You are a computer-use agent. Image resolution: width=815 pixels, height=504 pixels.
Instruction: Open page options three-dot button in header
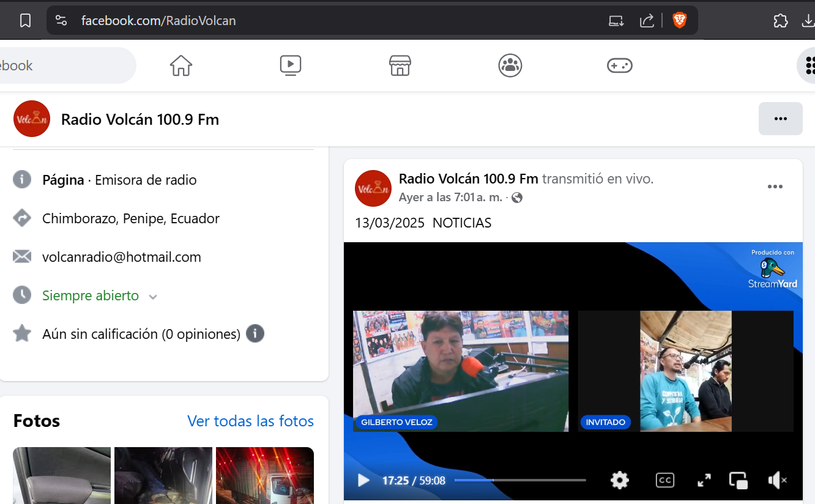click(x=781, y=119)
